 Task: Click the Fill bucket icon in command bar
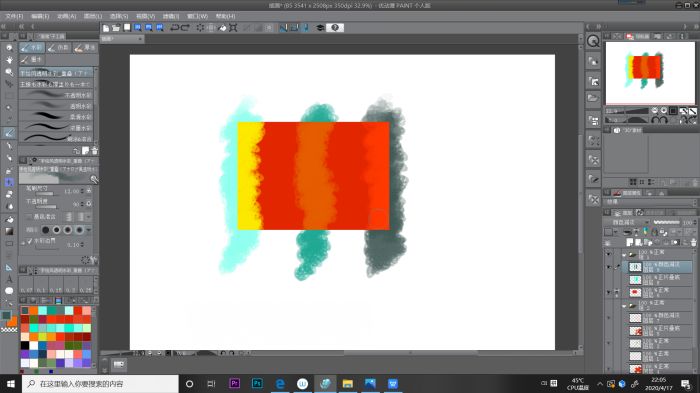coord(222,28)
